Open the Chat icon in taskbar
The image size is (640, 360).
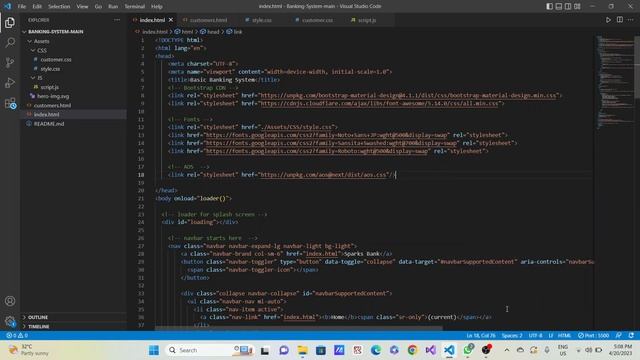284,350
